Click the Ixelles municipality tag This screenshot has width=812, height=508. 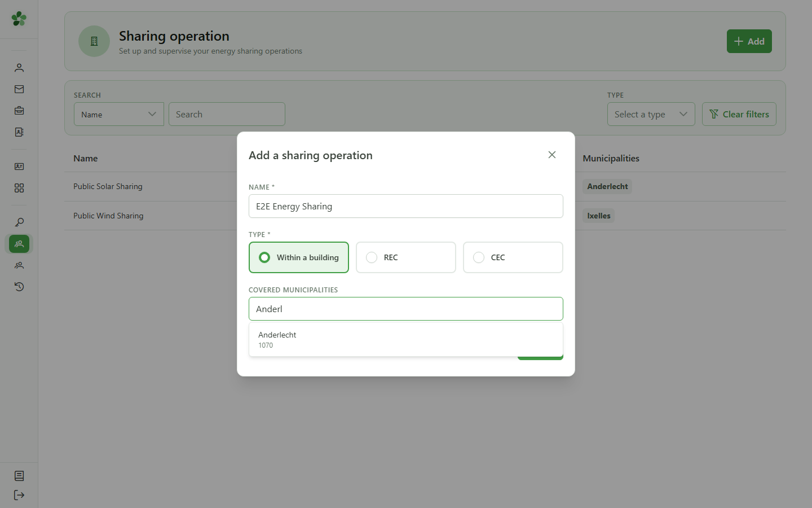click(x=599, y=216)
